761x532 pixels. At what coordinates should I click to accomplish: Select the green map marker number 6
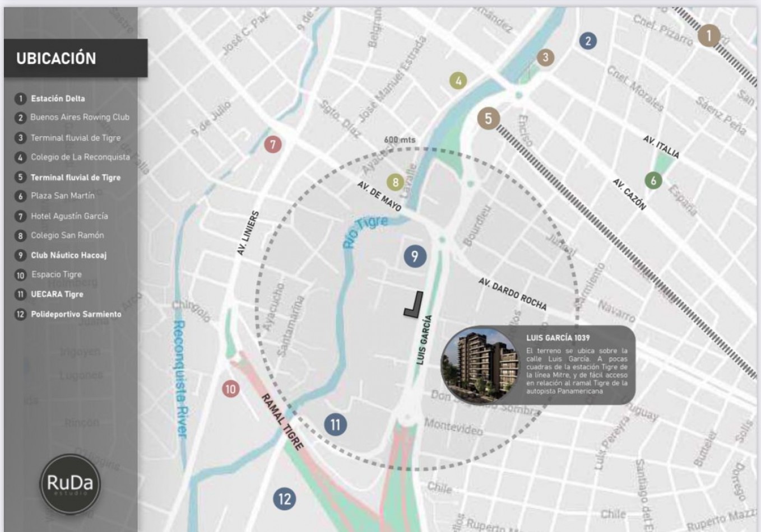point(653,180)
